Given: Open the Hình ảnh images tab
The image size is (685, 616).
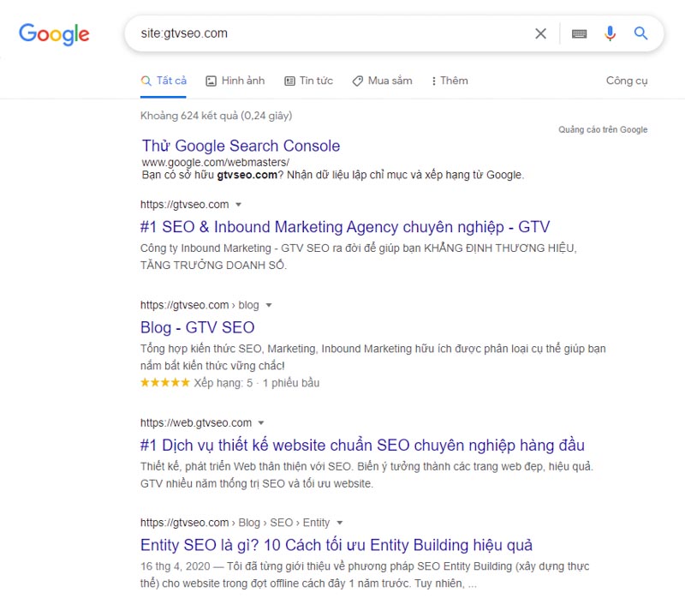Looking at the screenshot, I should point(235,81).
